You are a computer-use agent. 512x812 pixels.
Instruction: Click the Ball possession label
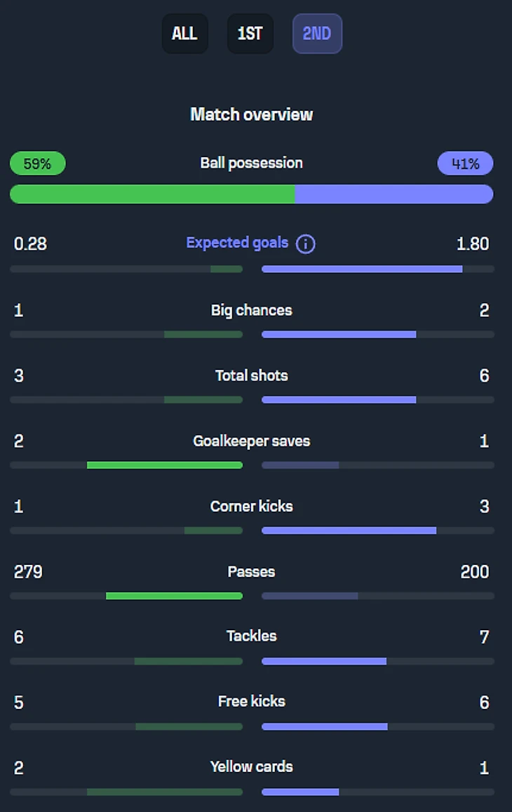point(251,163)
